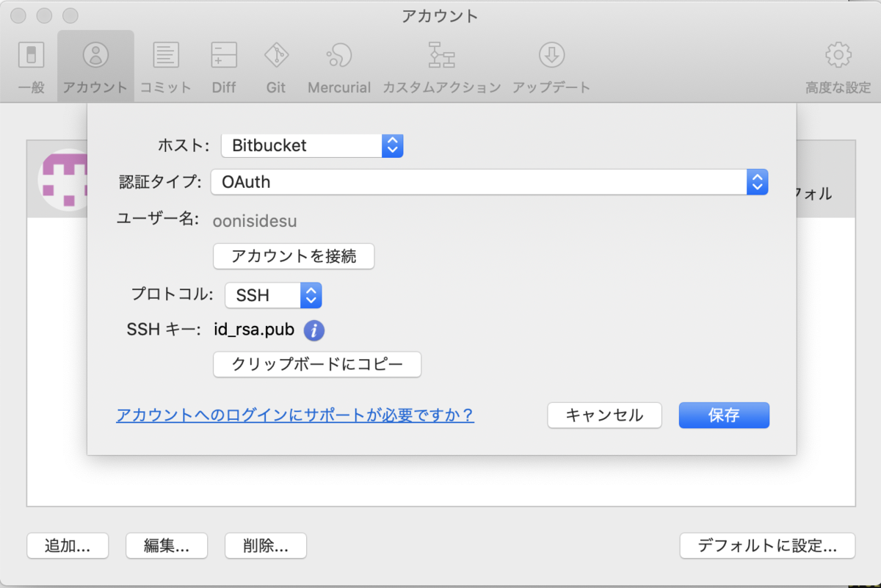Open the 一般 preferences pane
The height and width of the screenshot is (588, 881).
click(31, 68)
